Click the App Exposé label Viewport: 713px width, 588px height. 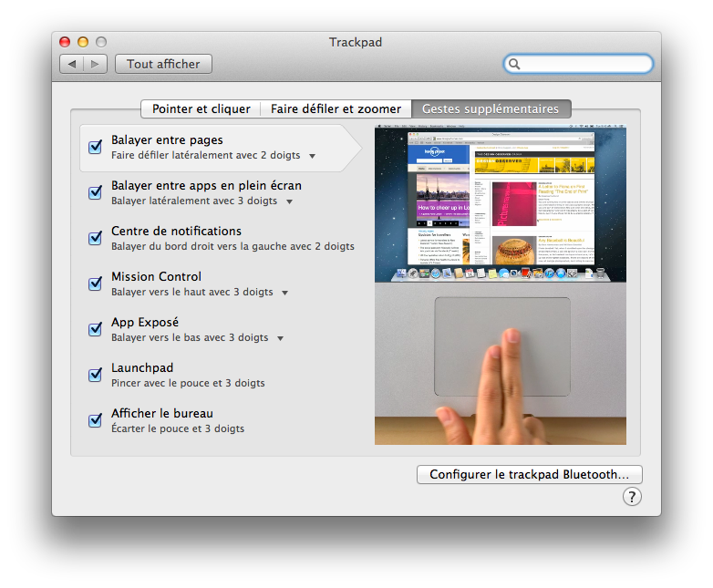(145, 322)
